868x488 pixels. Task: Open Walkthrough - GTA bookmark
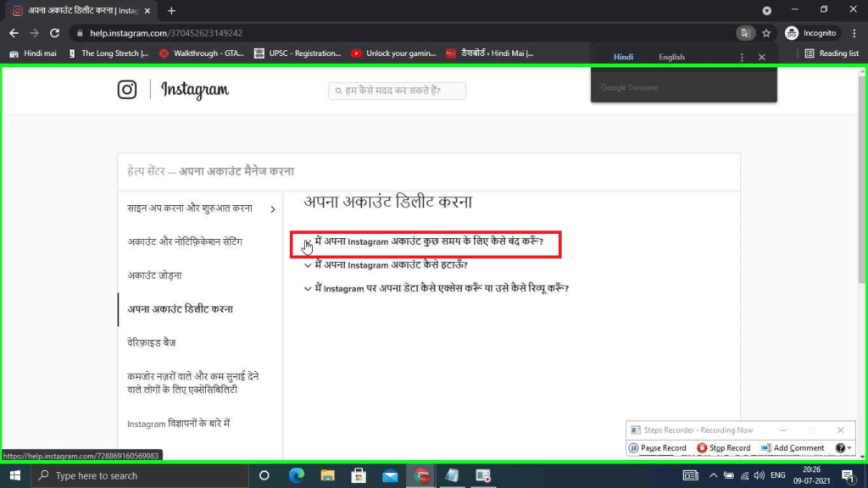point(202,53)
